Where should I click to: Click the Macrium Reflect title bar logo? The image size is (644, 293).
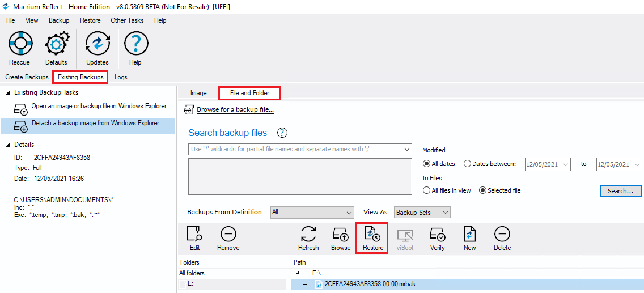pyautogui.click(x=6, y=6)
